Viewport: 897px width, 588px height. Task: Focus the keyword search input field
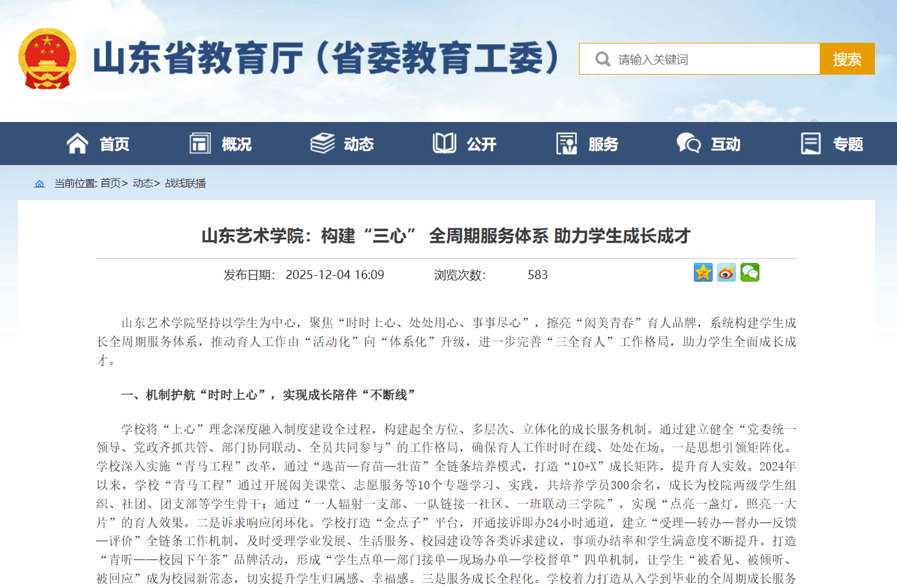point(714,59)
